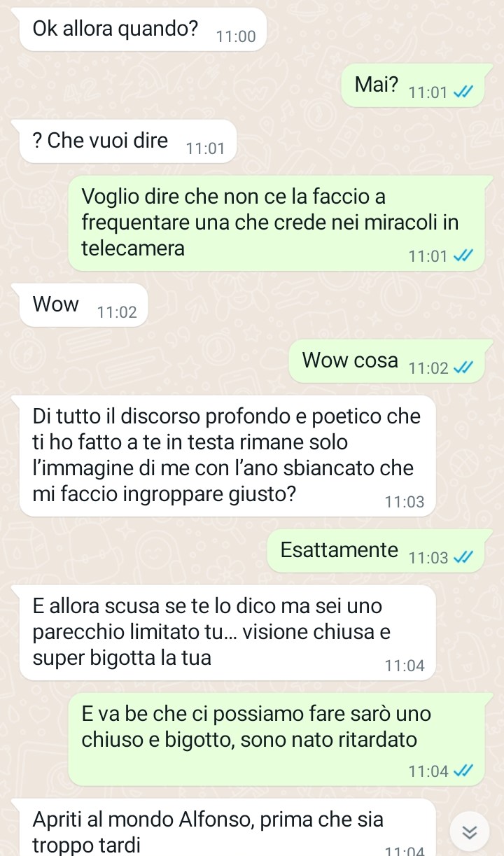Tap the read receipt ticks next to 'Wow cosa'
The width and height of the screenshot is (504, 856).
pyautogui.click(x=464, y=368)
